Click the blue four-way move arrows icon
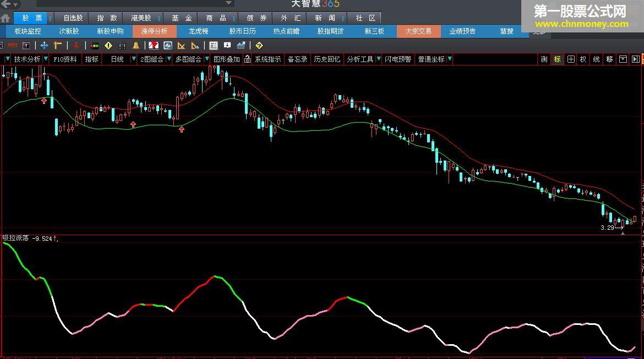644x359 pixels. (44, 45)
